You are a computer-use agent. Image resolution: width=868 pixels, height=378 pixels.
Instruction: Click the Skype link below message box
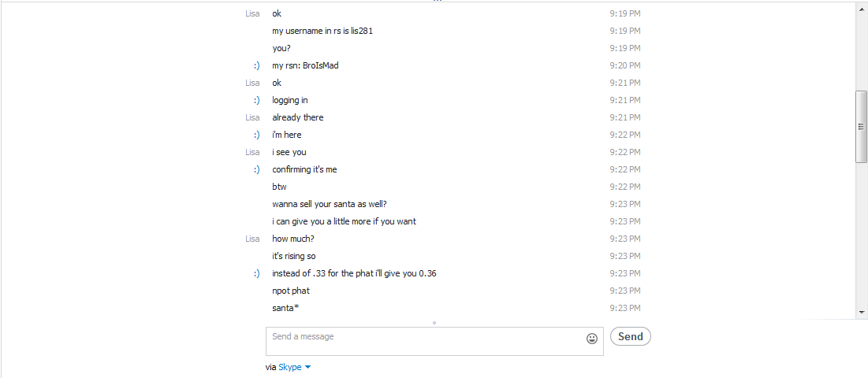pyautogui.click(x=290, y=367)
